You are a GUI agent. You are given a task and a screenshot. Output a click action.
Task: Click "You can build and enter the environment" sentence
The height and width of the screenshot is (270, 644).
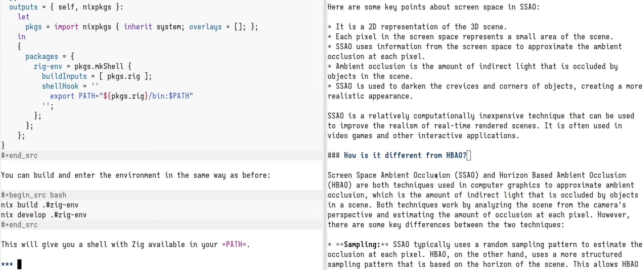(x=136, y=175)
